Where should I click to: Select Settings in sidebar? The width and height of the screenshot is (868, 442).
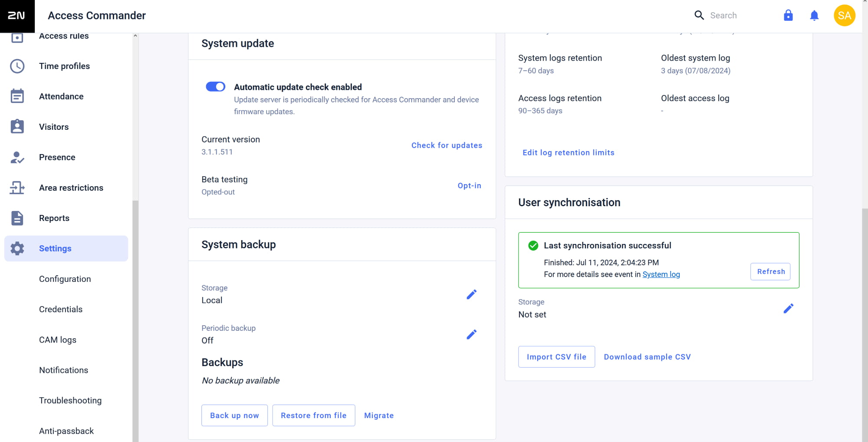point(66,248)
